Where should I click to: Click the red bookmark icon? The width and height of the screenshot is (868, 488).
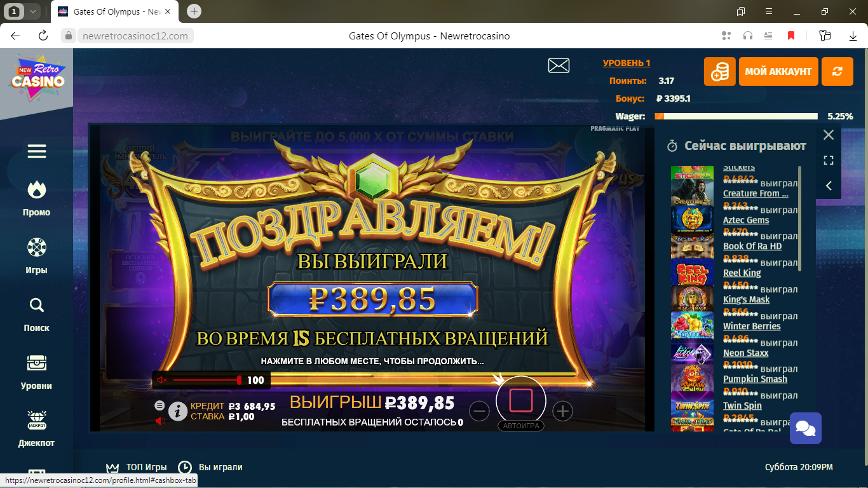pos(791,36)
